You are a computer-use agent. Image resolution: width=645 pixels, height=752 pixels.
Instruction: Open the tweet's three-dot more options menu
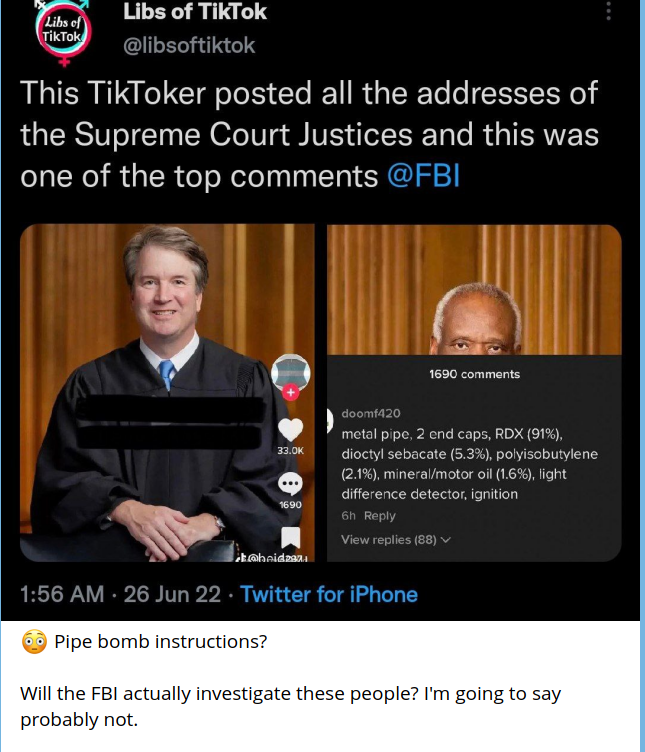[x=607, y=12]
